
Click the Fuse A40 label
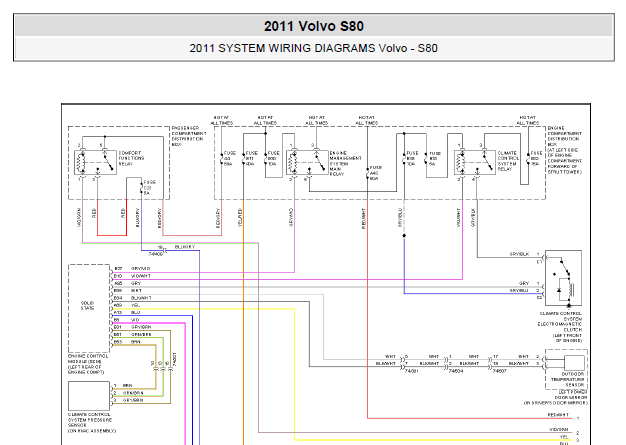pyautogui.click(x=375, y=173)
